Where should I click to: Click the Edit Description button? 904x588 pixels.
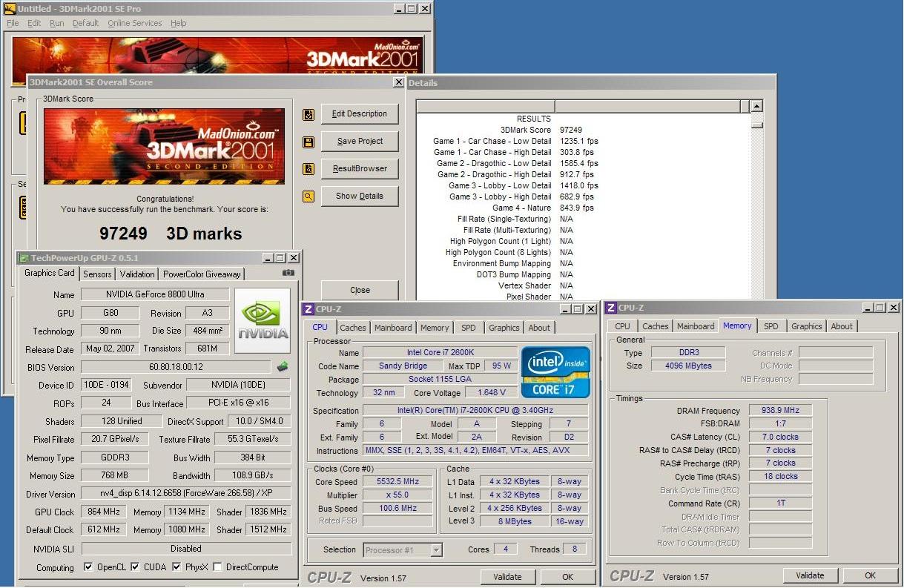point(360,114)
